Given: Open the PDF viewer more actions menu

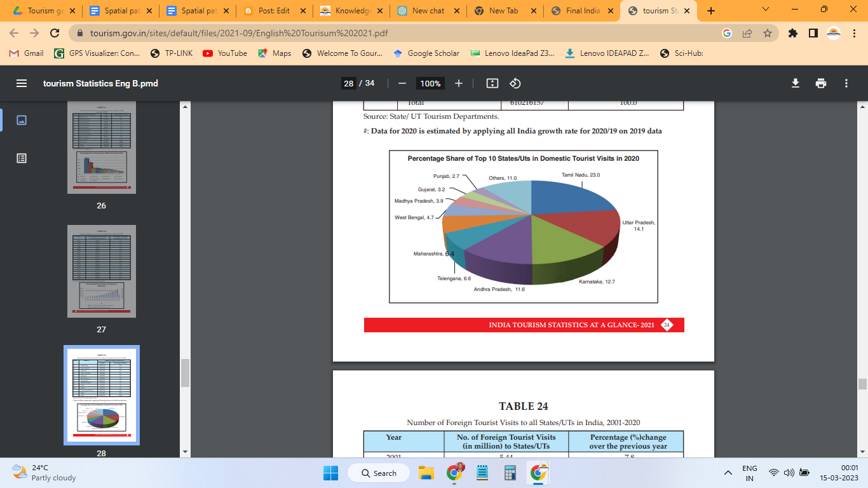Looking at the screenshot, I should [846, 83].
